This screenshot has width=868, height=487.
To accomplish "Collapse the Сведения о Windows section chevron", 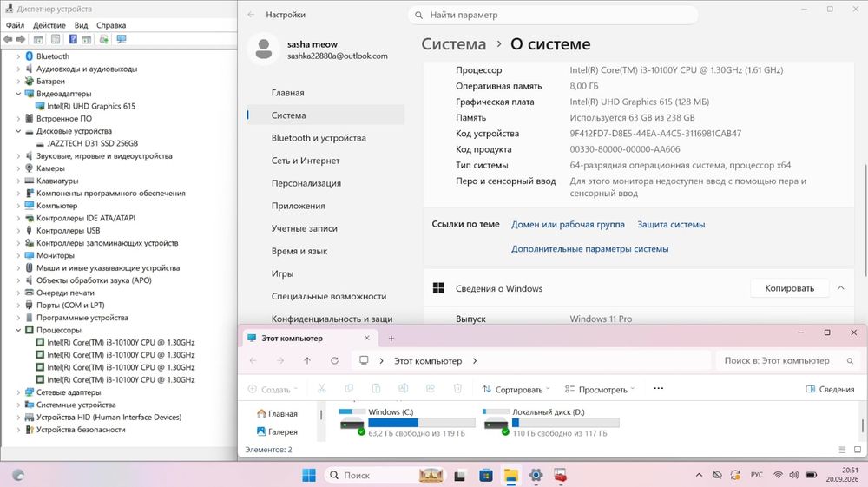I will tap(841, 288).
